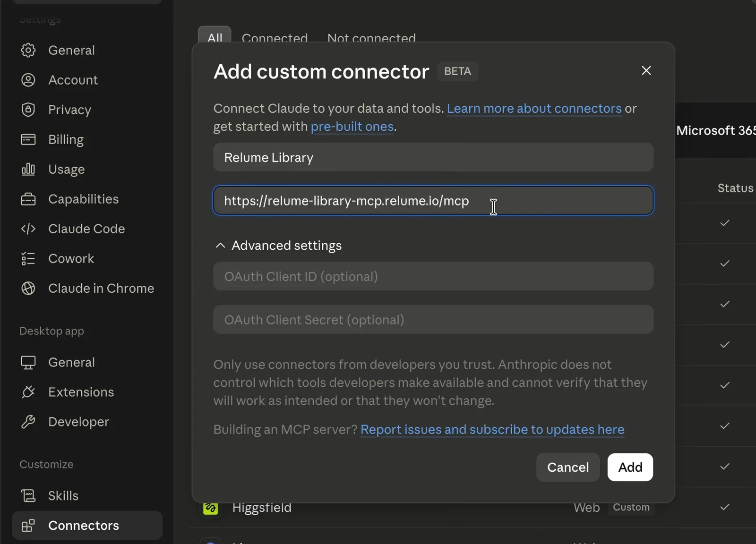This screenshot has width=756, height=544.
Task: Click the Developer wrench icon
Action: click(x=28, y=422)
